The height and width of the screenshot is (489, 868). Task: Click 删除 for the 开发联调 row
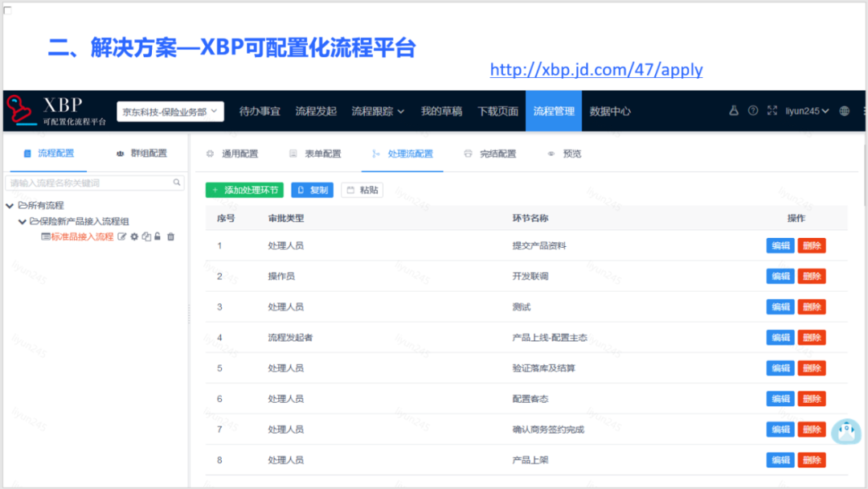[812, 277]
